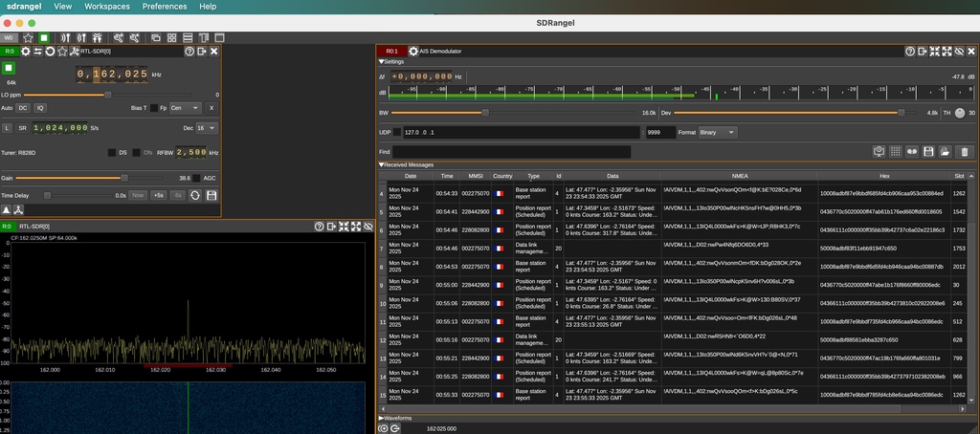980x434 pixels.
Task: Click the DC auto correction button
Action: [24, 108]
